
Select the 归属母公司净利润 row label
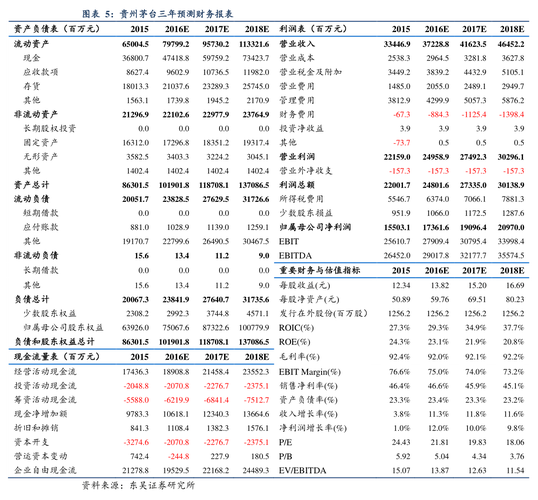click(315, 227)
